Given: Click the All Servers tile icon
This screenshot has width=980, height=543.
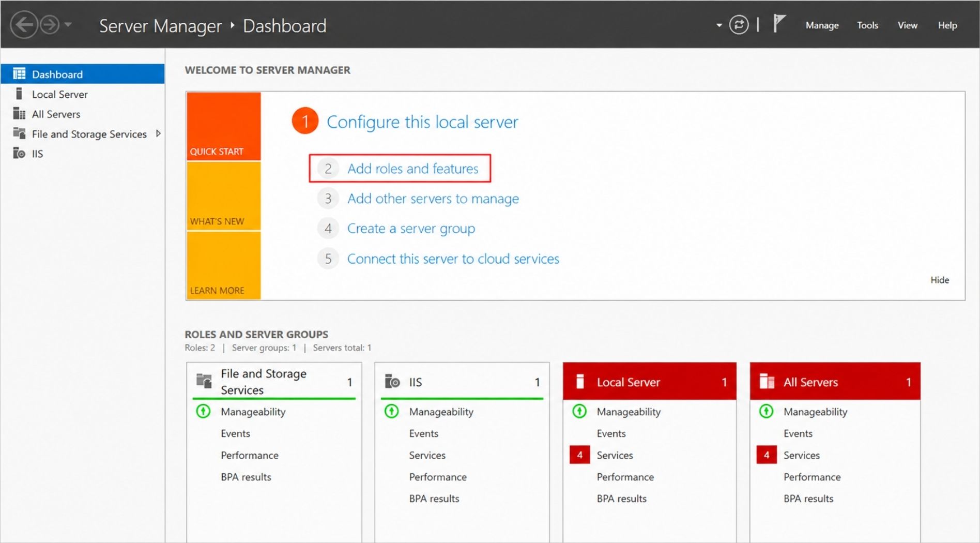Looking at the screenshot, I should (x=767, y=381).
